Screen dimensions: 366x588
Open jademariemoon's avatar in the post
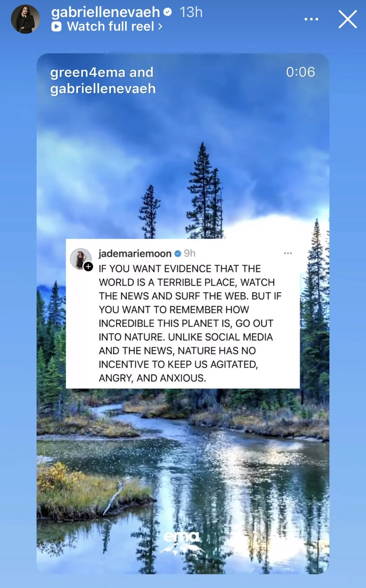pos(81,259)
